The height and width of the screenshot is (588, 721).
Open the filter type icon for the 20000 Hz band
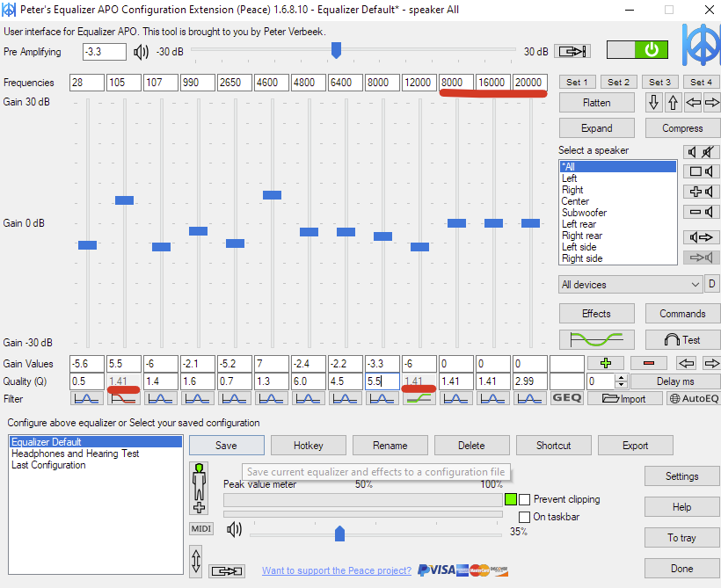point(530,398)
